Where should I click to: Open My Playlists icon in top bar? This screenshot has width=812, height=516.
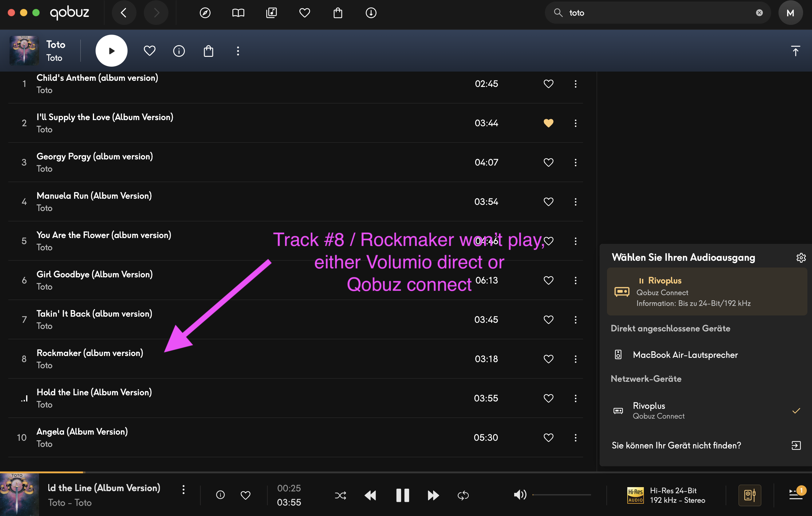pyautogui.click(x=271, y=13)
